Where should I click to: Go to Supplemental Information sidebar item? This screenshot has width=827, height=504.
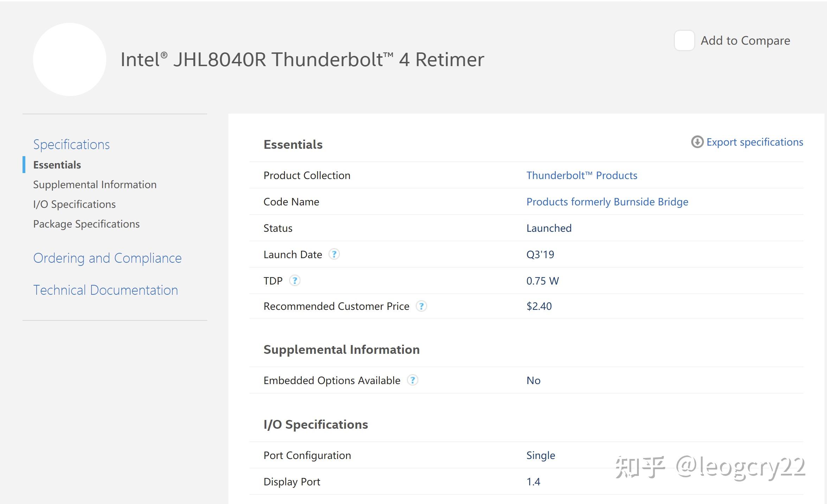pos(95,184)
